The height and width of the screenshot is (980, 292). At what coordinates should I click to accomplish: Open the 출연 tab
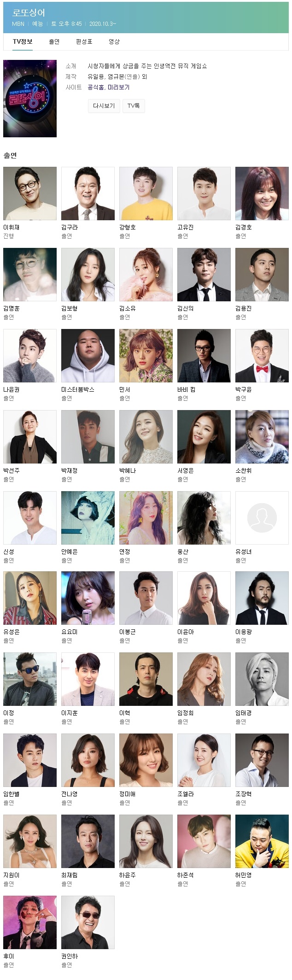pyautogui.click(x=54, y=41)
